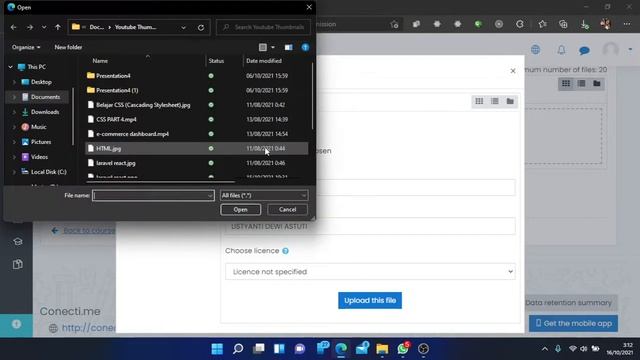Collapse the This PC tree node

11,67
